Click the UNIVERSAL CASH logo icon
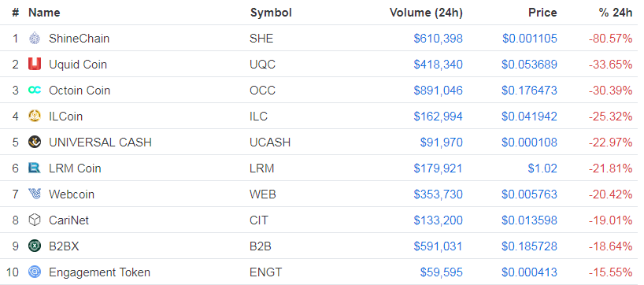Image resolution: width=644 pixels, height=285 pixels. click(35, 142)
